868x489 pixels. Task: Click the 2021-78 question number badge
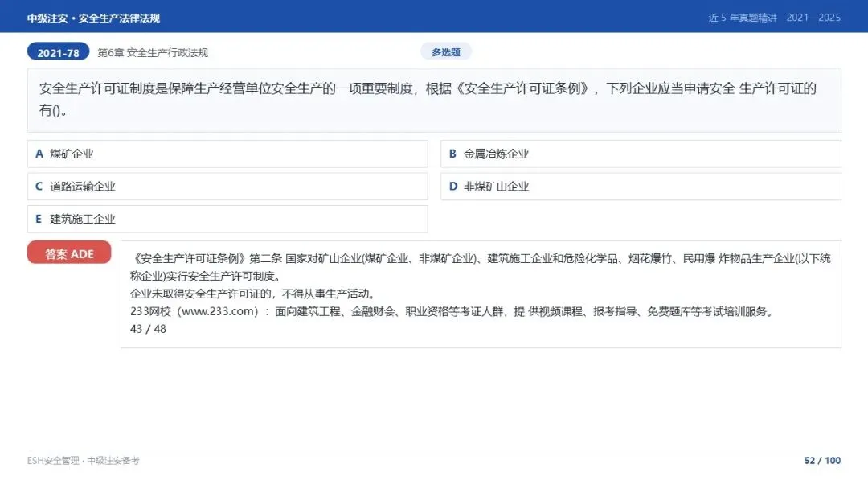(58, 52)
